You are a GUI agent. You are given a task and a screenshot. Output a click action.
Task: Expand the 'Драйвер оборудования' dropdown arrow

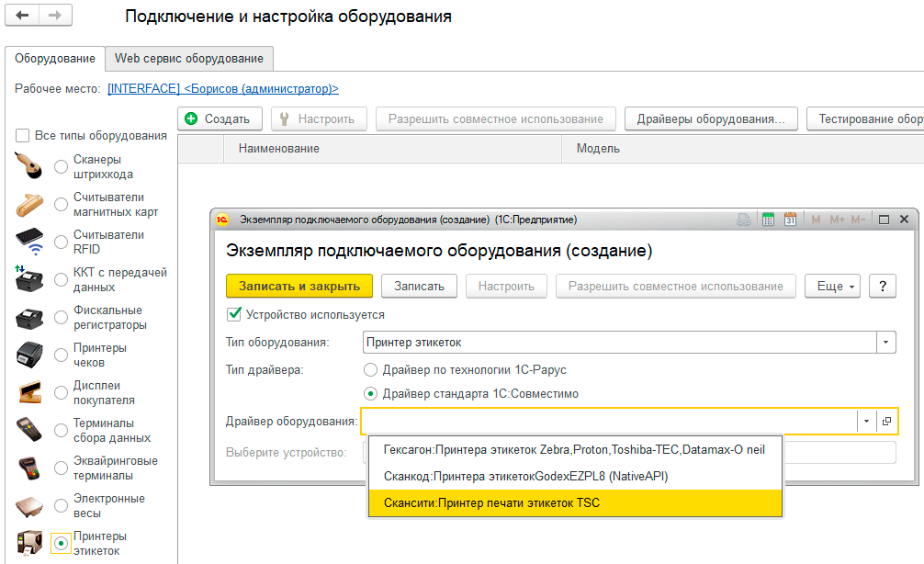click(x=866, y=421)
